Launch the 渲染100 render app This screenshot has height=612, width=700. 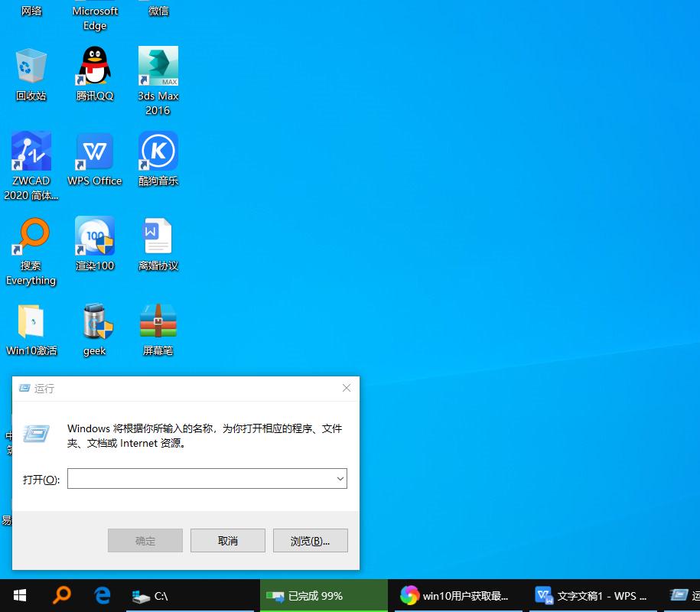94,236
